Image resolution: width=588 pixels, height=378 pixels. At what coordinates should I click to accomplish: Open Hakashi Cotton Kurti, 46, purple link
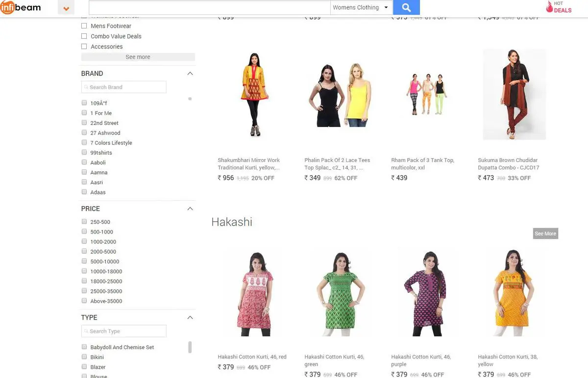click(x=421, y=360)
